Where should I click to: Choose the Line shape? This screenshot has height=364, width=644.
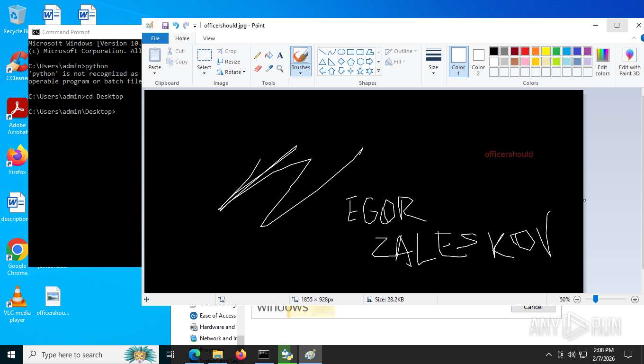[322, 52]
